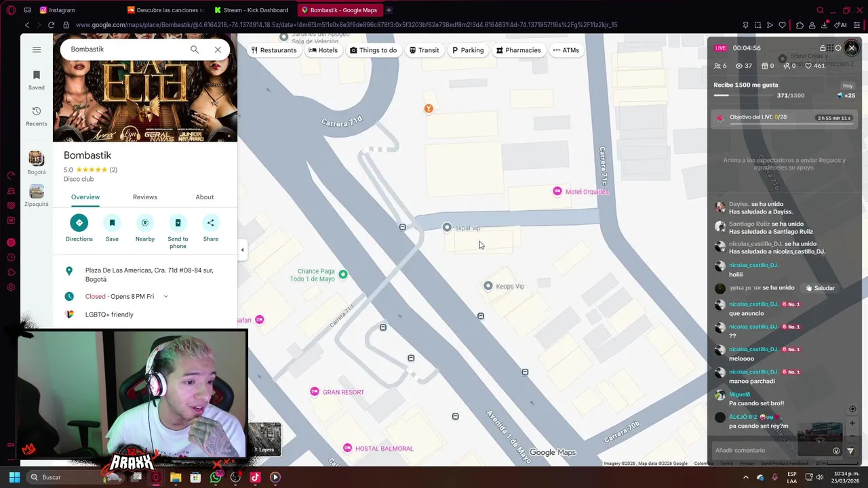Open WhatsApp from the taskbar

point(216,477)
